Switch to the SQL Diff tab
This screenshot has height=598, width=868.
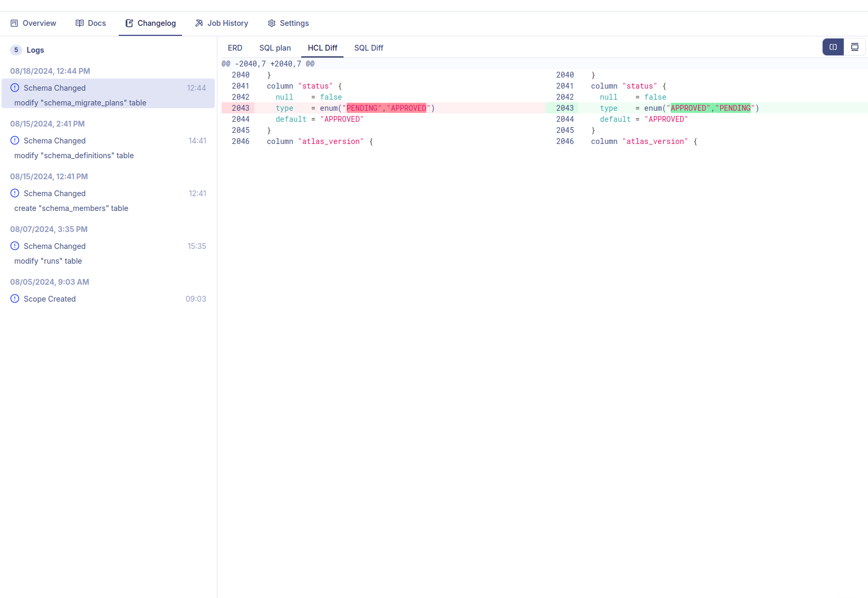[x=369, y=47]
